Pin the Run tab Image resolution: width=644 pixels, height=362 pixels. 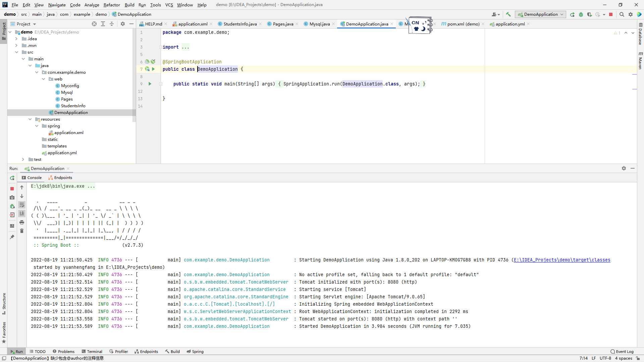click(12, 237)
